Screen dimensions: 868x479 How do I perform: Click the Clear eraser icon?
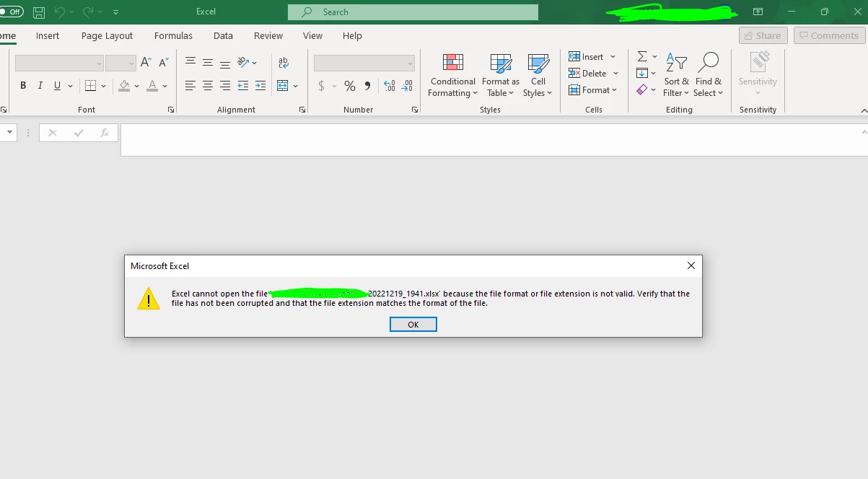click(x=642, y=89)
